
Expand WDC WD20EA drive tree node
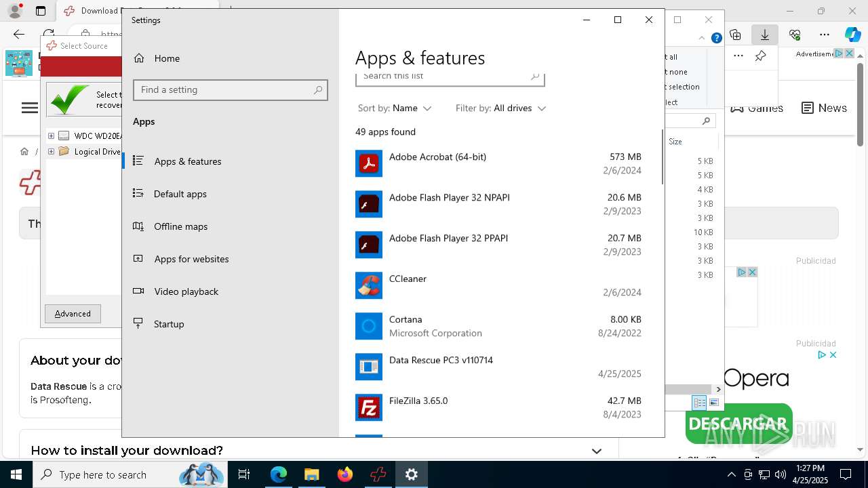51,136
